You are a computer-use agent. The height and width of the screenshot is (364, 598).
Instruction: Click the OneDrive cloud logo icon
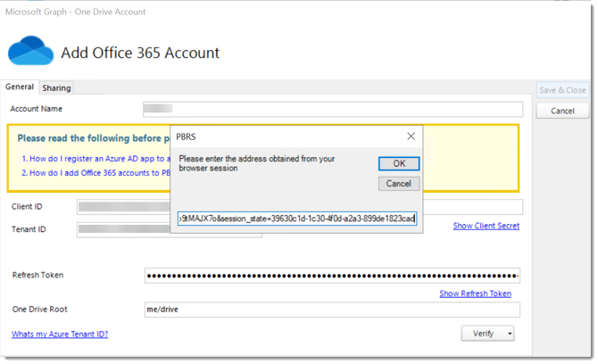coord(31,50)
